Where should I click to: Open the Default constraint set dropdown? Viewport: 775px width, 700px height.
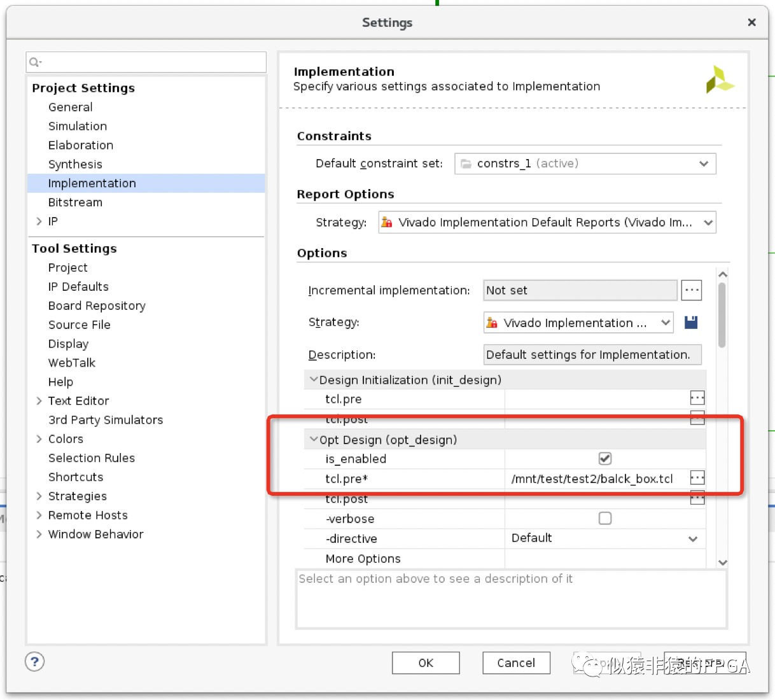(x=585, y=164)
